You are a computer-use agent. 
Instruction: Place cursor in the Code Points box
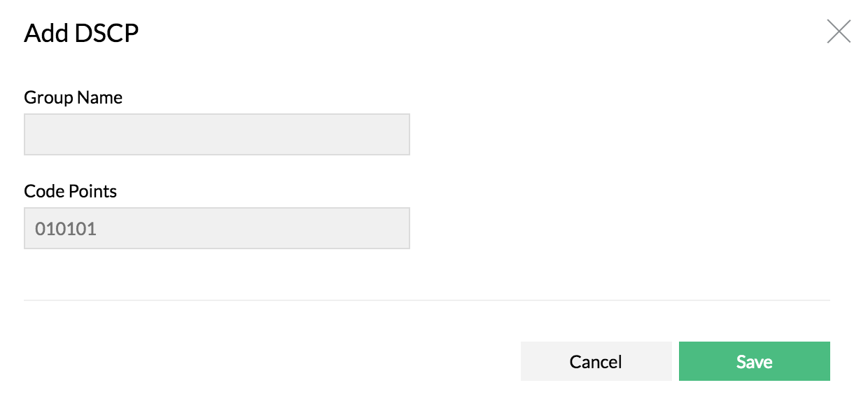pyautogui.click(x=216, y=228)
